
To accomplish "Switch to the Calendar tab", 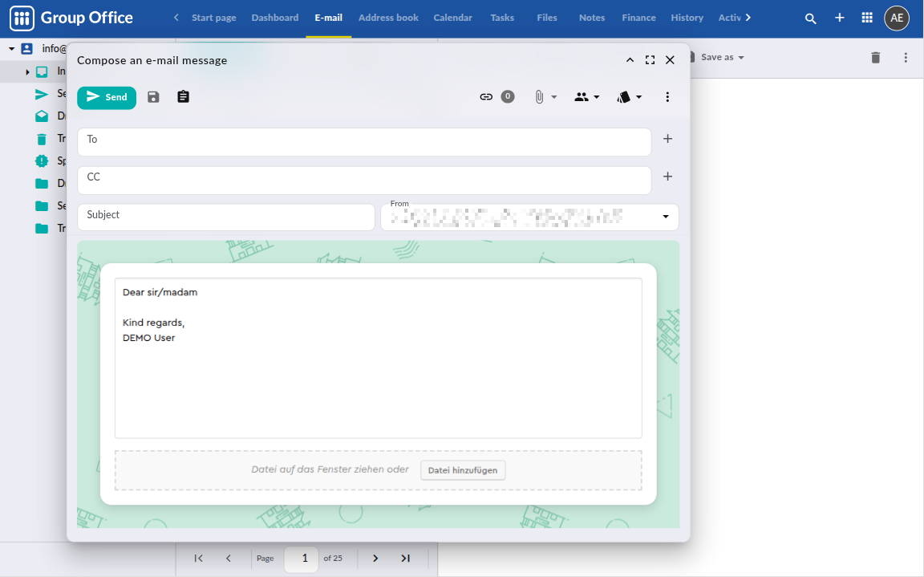I will [452, 18].
